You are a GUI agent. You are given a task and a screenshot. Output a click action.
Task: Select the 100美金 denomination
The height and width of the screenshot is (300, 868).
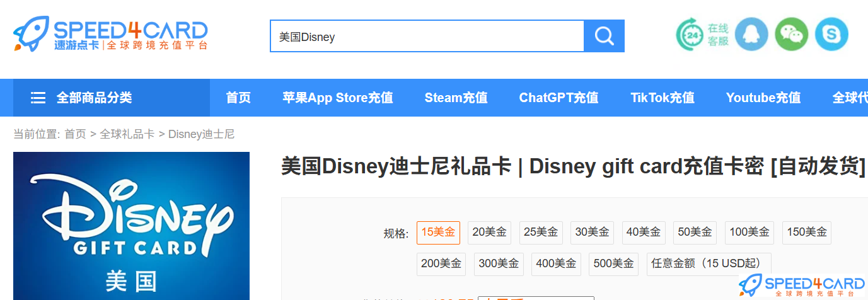click(x=749, y=233)
